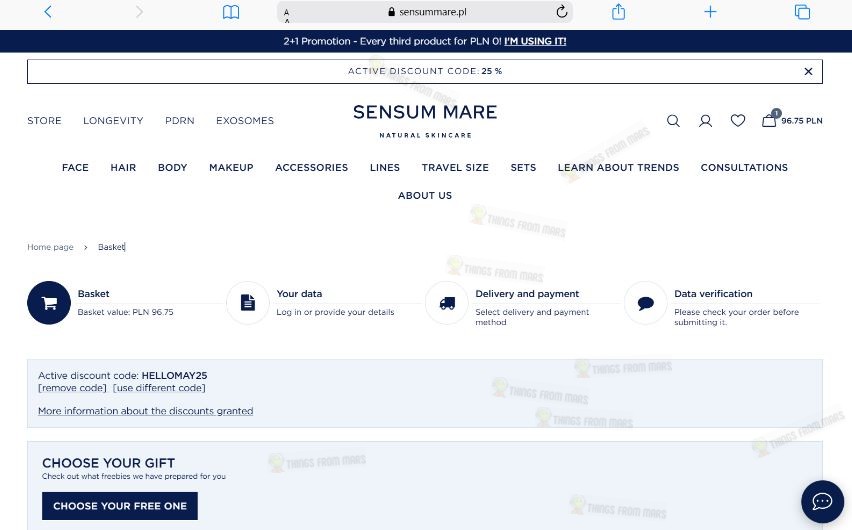Screen dimensions: 852x530
Task: Tap Safari's forward arrow
Action: 139,12
